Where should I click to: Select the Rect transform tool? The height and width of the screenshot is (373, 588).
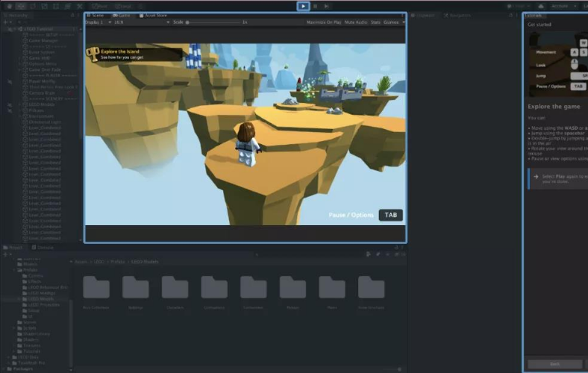[x=56, y=6]
